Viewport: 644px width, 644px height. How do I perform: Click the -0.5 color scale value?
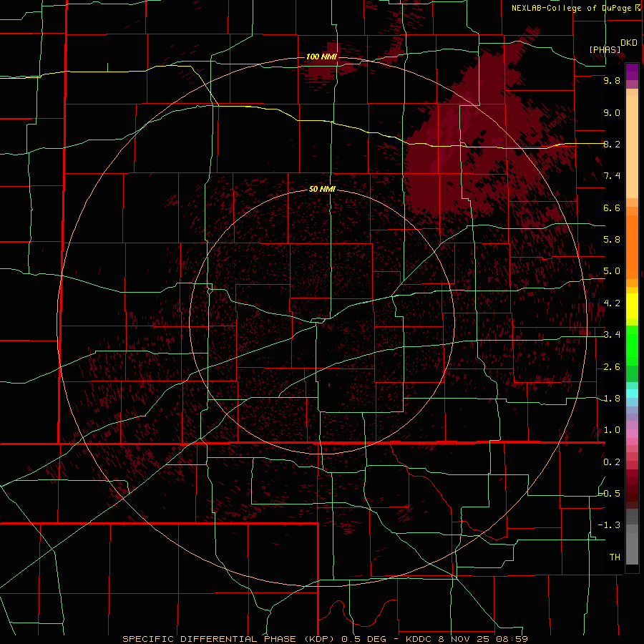(610, 493)
